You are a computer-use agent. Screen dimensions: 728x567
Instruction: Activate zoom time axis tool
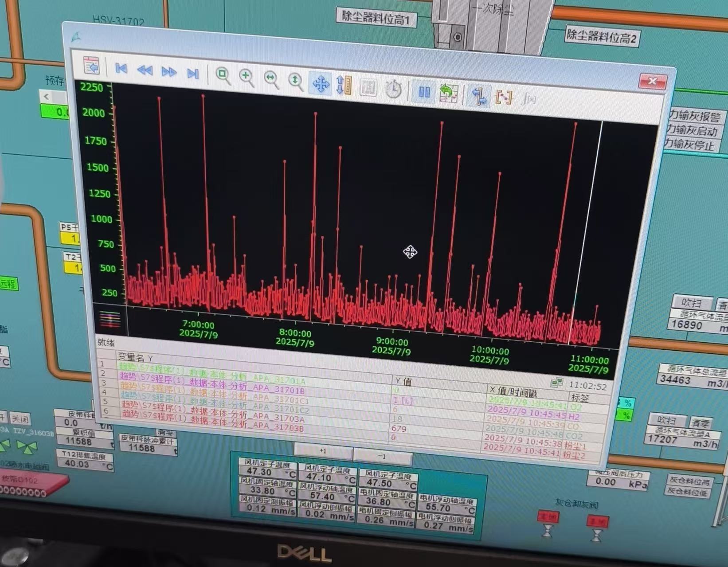(x=271, y=79)
